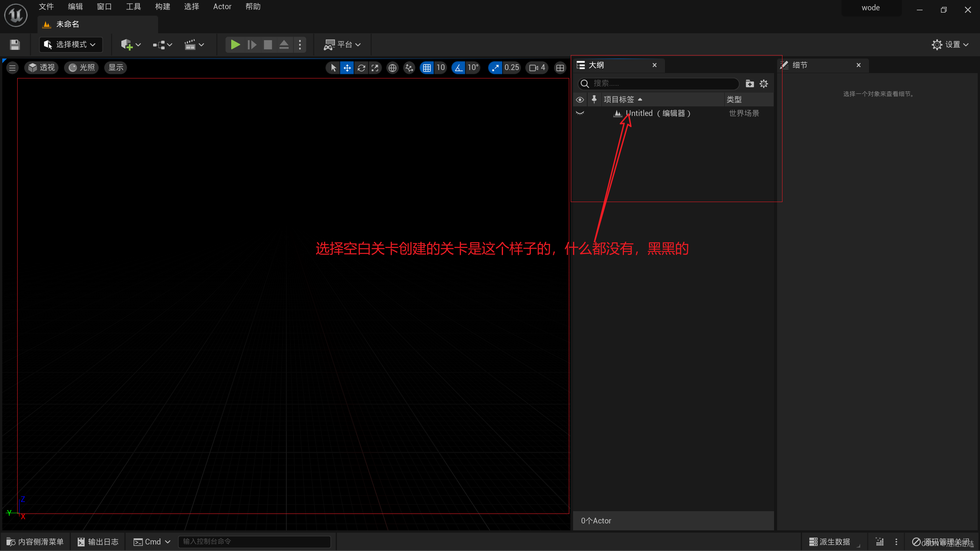The width and height of the screenshot is (980, 551).
Task: Select the scale transform tool
Action: coord(375,68)
